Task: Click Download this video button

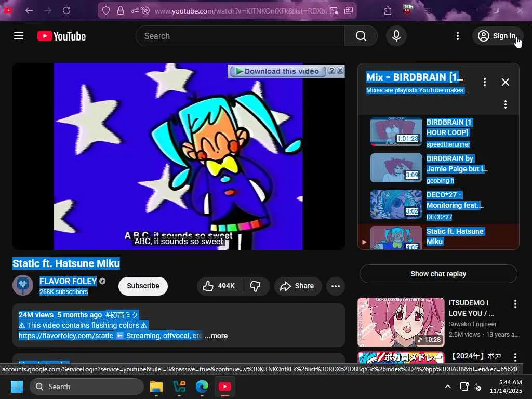Action: tap(278, 71)
